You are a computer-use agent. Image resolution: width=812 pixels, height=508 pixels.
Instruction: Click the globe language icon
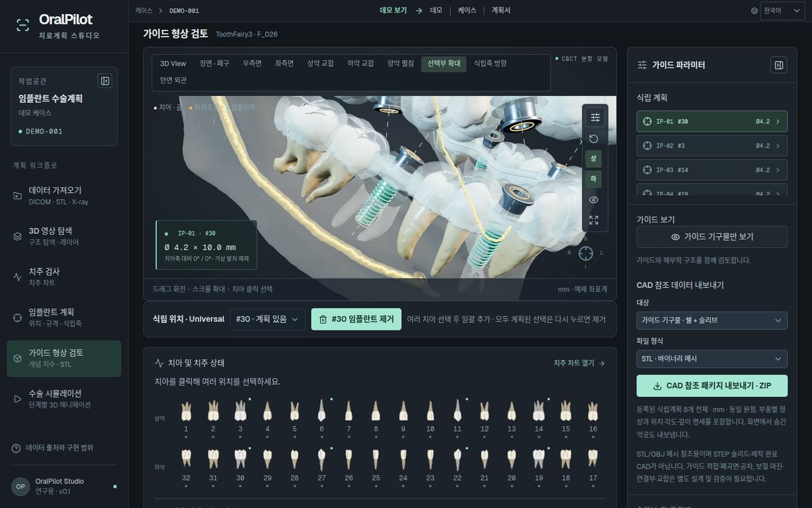pos(754,11)
